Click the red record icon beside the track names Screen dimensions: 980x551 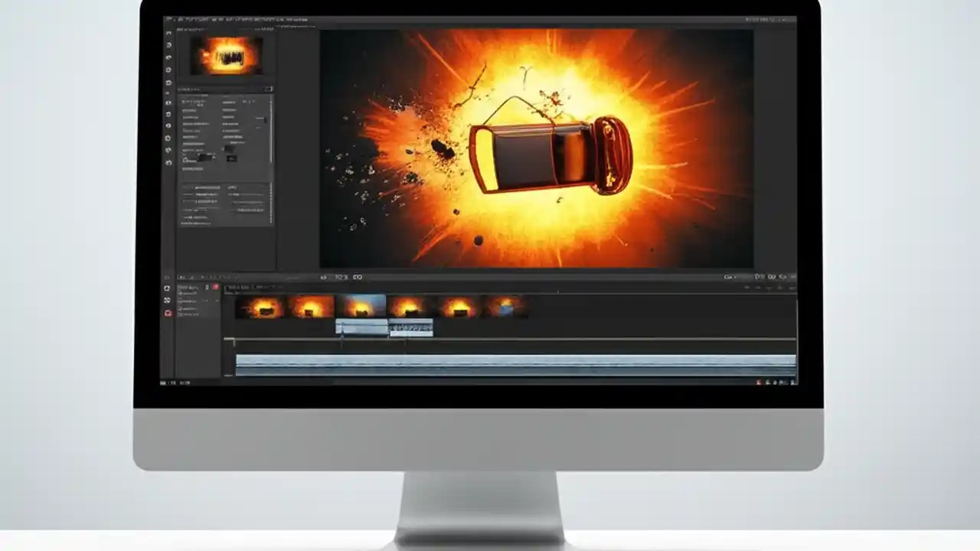coord(168,314)
